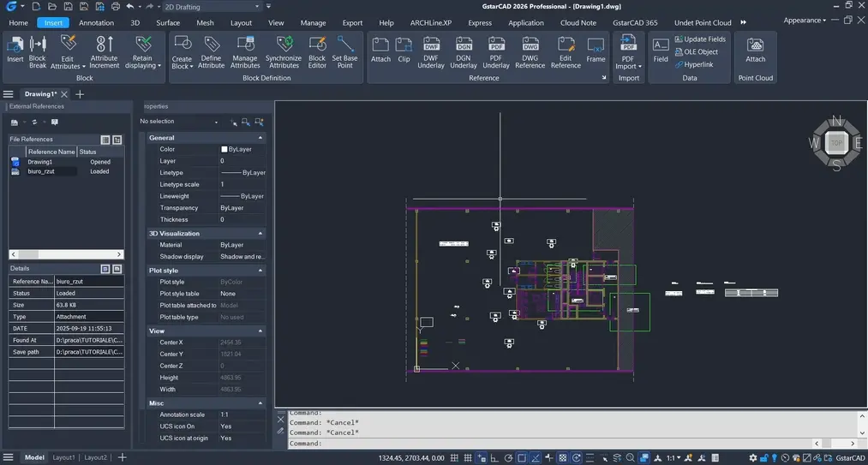Launch the Block Editor

[317, 51]
